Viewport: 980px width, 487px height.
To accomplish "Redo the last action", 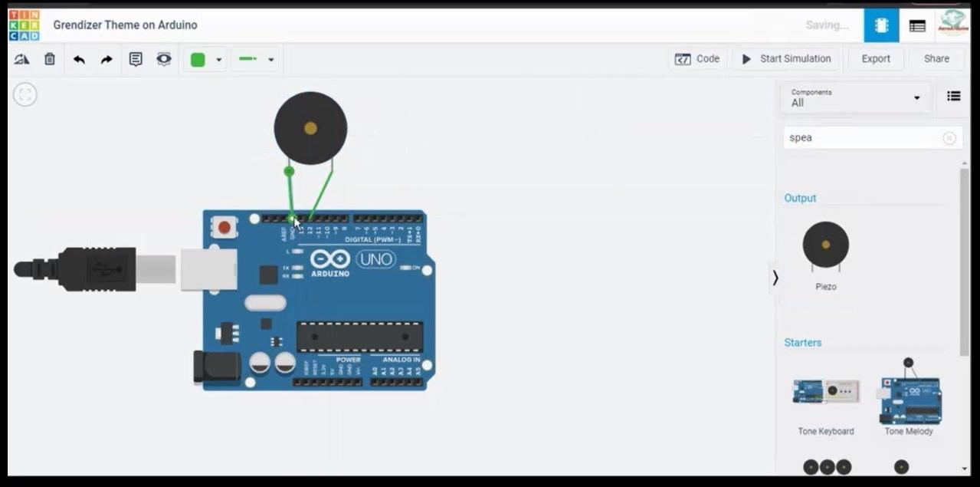I will pos(107,59).
